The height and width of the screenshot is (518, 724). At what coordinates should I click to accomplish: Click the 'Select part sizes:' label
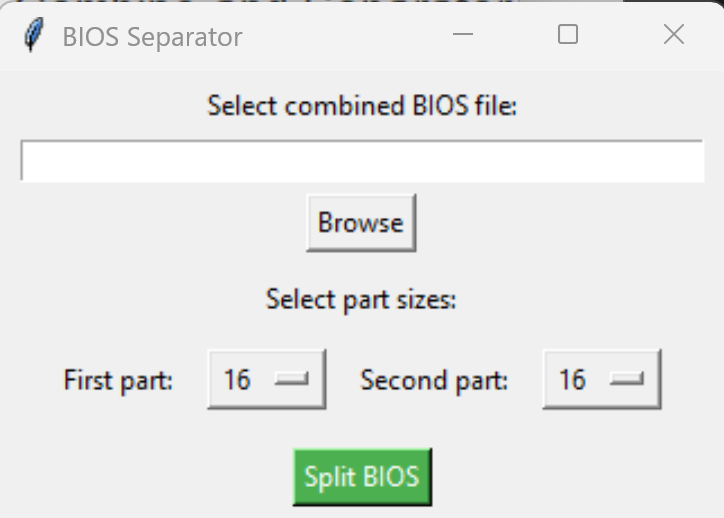pyautogui.click(x=361, y=299)
